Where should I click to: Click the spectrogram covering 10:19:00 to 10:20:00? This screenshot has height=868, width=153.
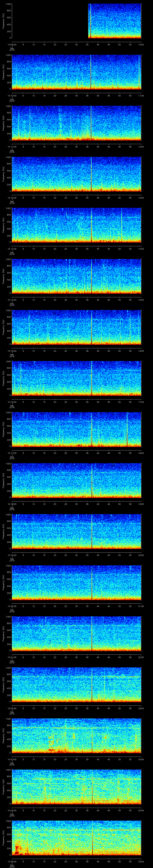[x=77, y=531]
